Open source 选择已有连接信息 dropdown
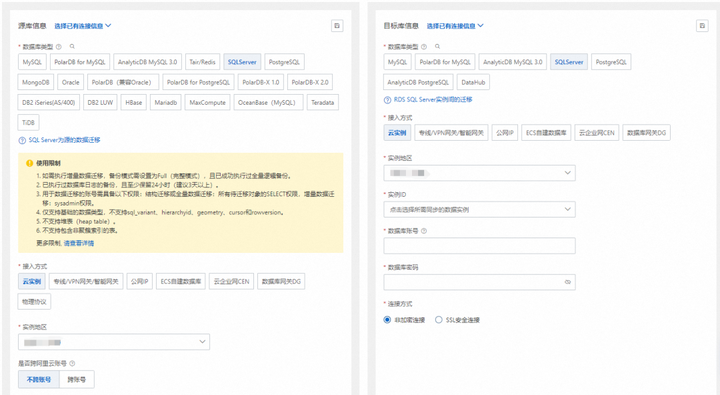720x395 pixels. 83,26
